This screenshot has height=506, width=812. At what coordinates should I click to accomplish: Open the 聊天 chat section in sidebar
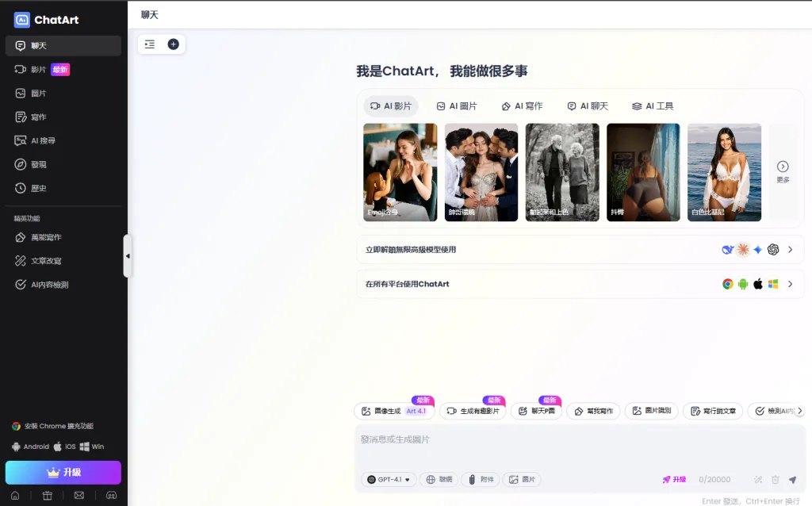pyautogui.click(x=63, y=45)
